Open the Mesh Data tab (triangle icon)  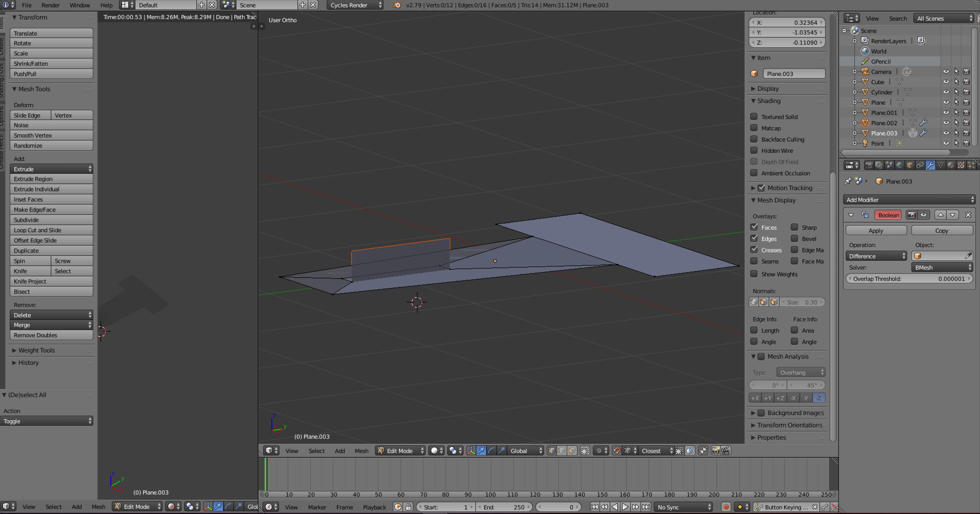click(x=941, y=165)
